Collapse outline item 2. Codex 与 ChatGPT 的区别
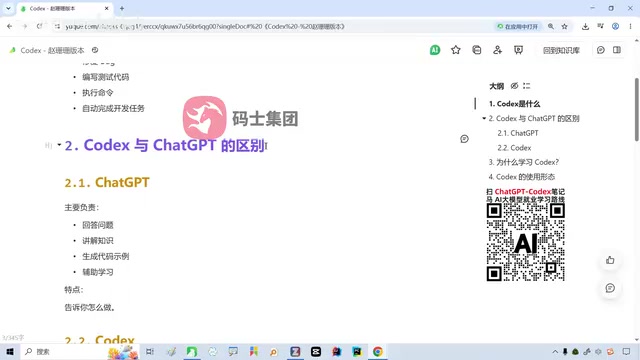Viewport: 640px width, 360px height. click(484, 118)
